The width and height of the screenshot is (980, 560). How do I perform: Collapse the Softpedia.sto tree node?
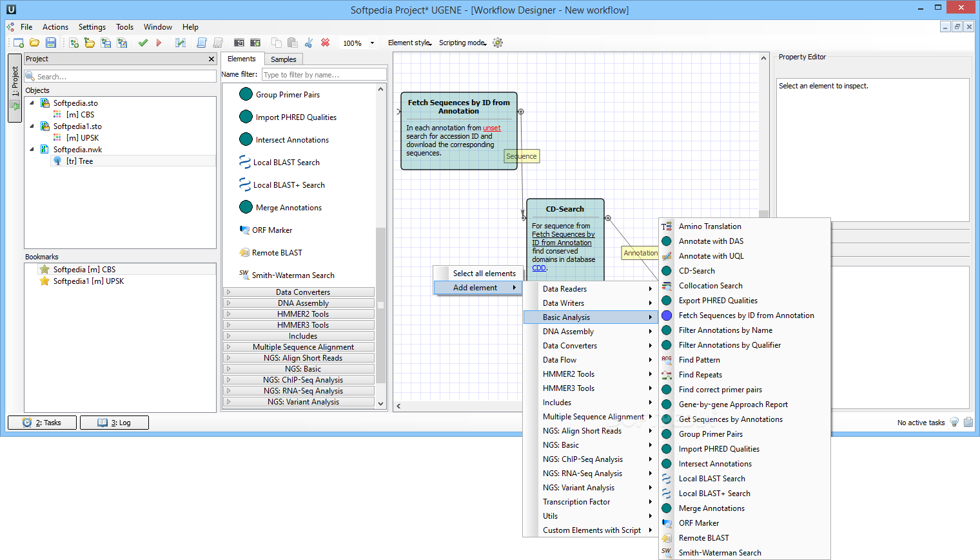[x=32, y=103]
